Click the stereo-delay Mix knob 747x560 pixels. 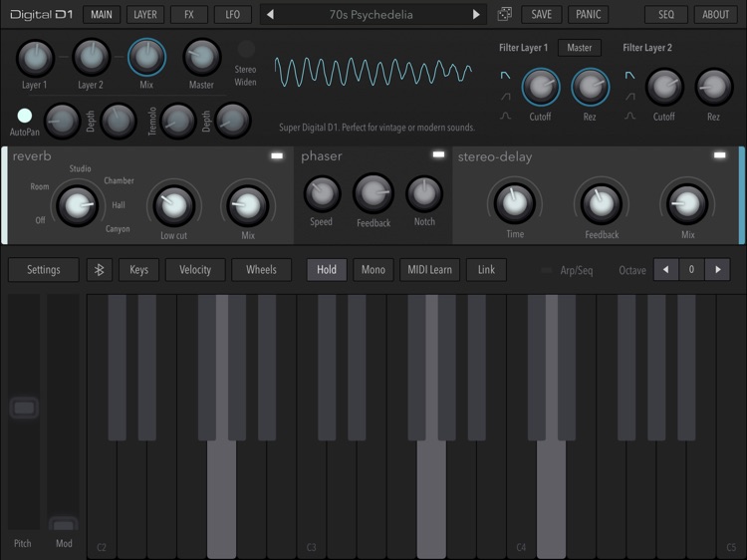coord(687,203)
